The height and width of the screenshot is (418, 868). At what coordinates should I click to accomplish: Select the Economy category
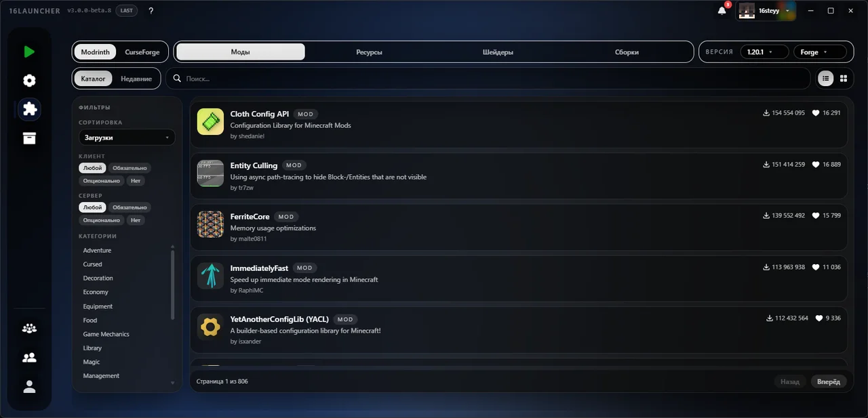click(96, 292)
